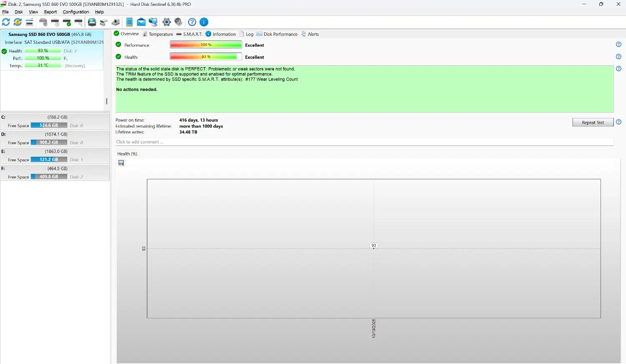Open the Configuration menu

76,12
